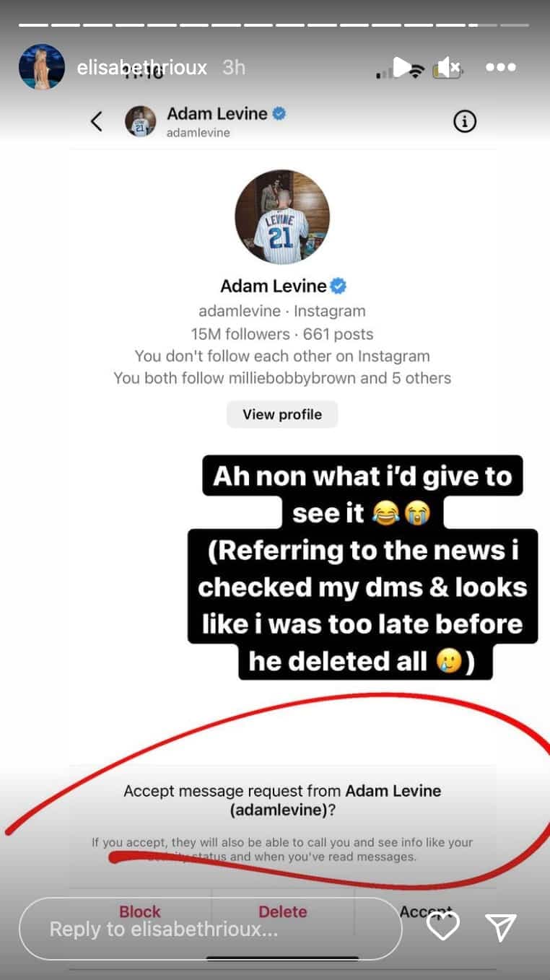Open the conversation info icon
Viewport: 550px width, 980px height.
(x=465, y=122)
